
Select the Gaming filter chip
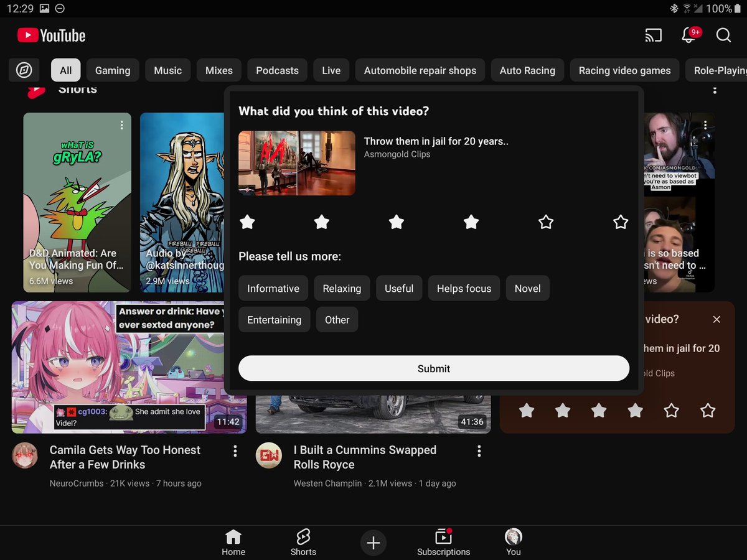tap(113, 70)
